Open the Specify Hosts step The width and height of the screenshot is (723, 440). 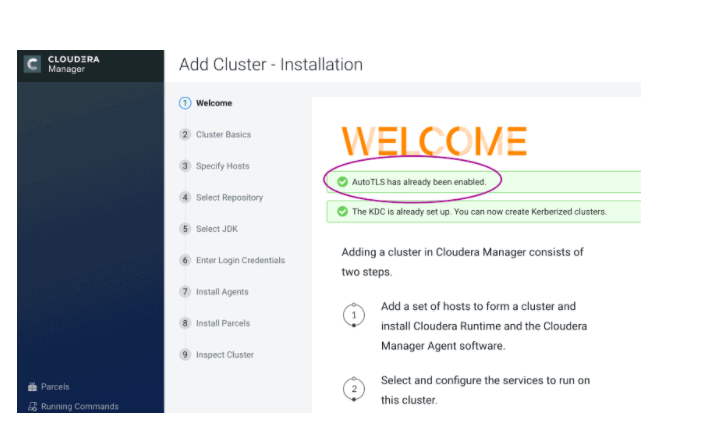tap(222, 166)
